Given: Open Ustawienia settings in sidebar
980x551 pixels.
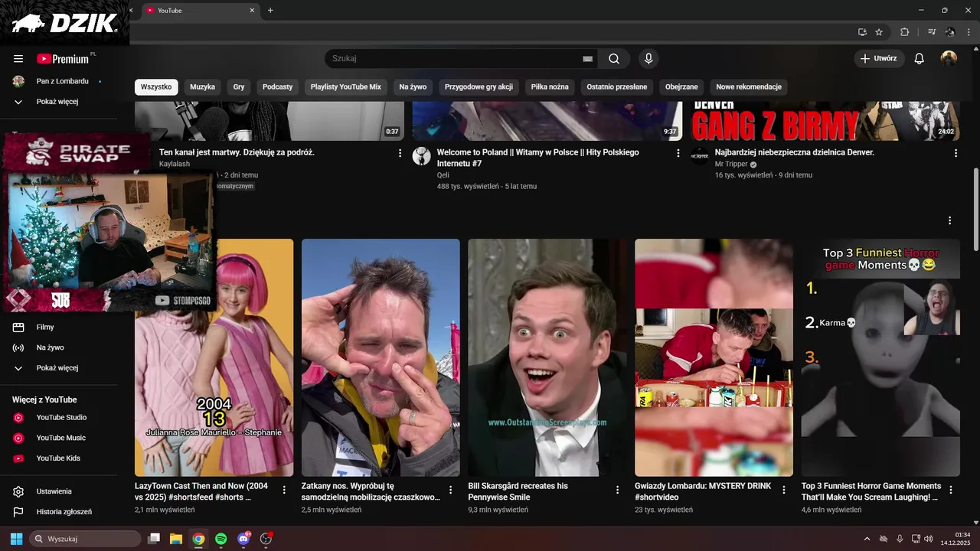Looking at the screenshot, I should click(x=60, y=491).
